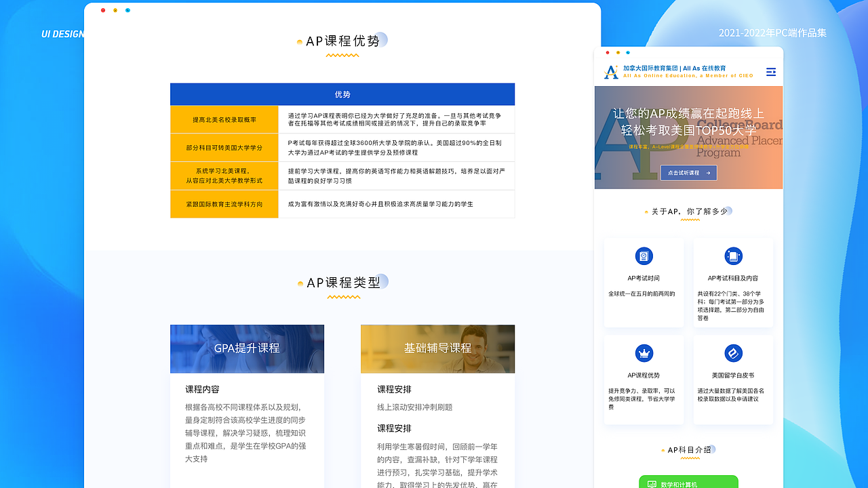This screenshot has height=488, width=868.
Task: Click the 关于AP，你了解多少 heading
Action: click(689, 211)
